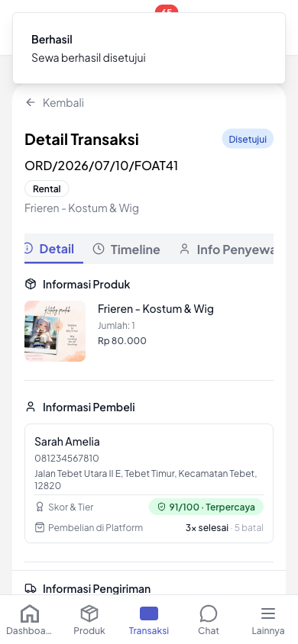The image size is (298, 644).
Task: Click the Informasi Produk section heading
Action: point(86,284)
